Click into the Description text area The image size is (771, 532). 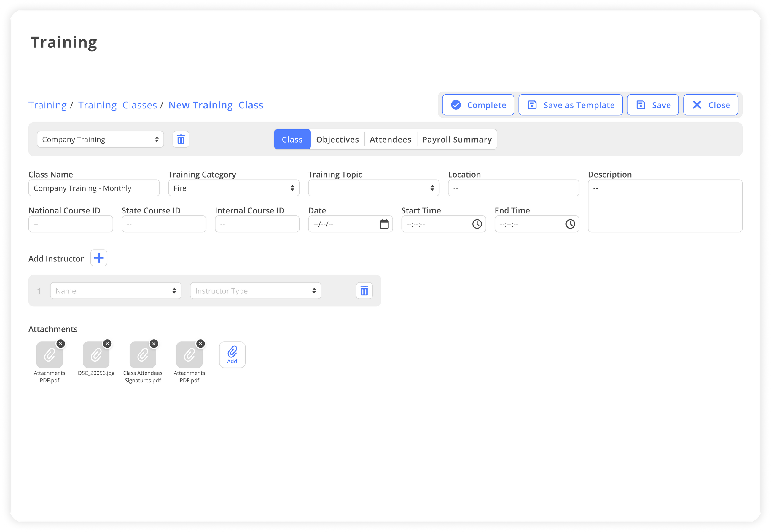[665, 206]
